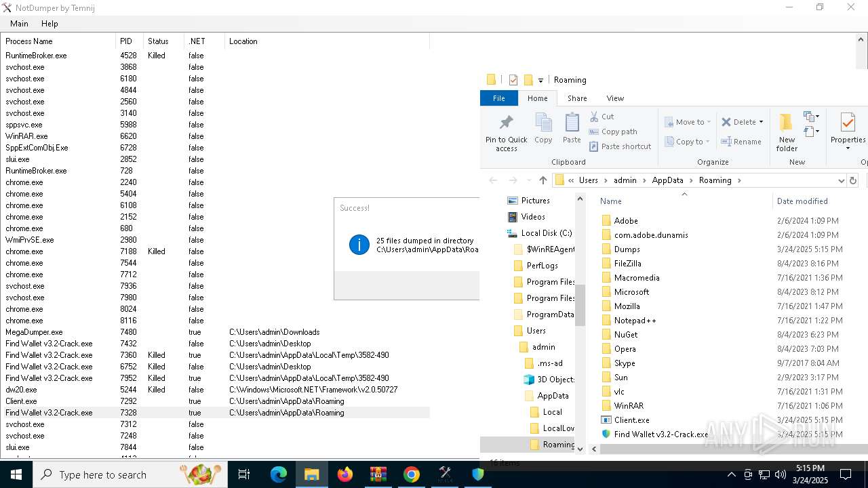The width and height of the screenshot is (868, 488).
Task: Click the Properties quick access toolbar checkbox icon
Action: (x=513, y=80)
